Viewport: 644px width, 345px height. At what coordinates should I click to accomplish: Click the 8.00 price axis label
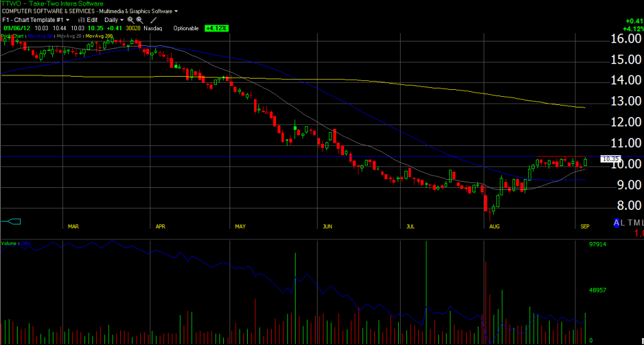pyautogui.click(x=628, y=205)
